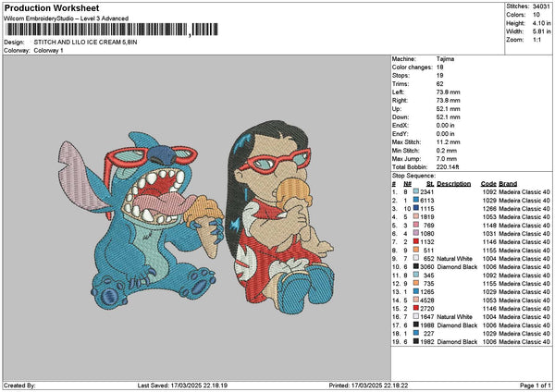Viewport: 555px width, 392px height.
Task: Click the light blue swatch in row 1
Action: tap(416, 191)
